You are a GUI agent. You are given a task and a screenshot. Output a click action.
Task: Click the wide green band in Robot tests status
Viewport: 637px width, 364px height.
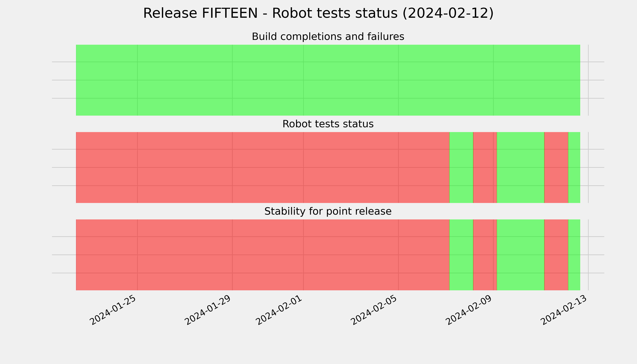click(x=521, y=167)
